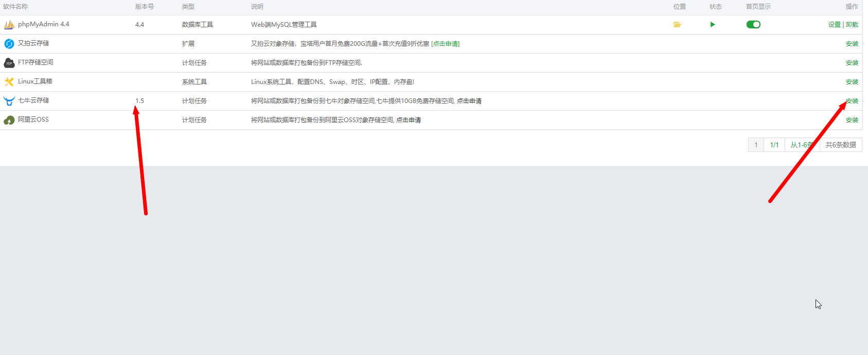The width and height of the screenshot is (868, 355).
Task: Click the FTP存储空间 cloud icon
Action: point(9,63)
